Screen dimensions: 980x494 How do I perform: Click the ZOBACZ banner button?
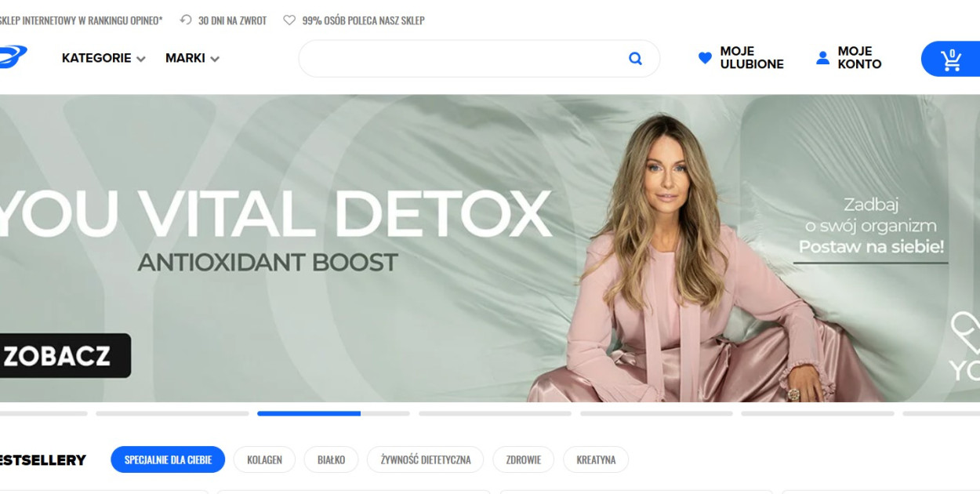click(64, 356)
